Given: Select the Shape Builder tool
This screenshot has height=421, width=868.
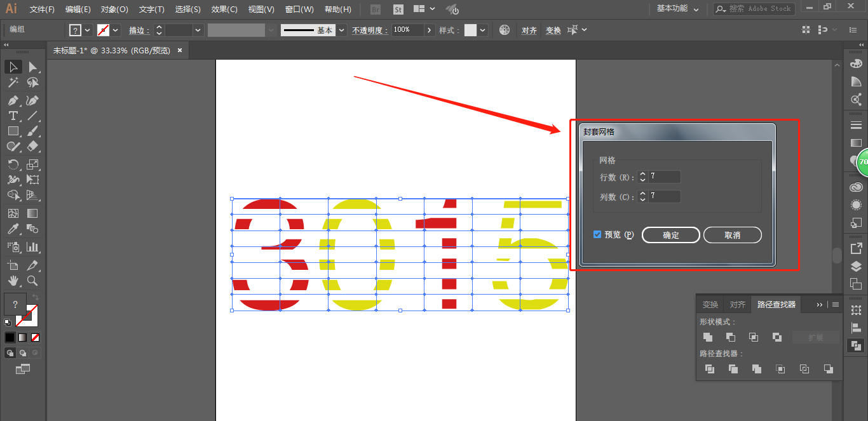Looking at the screenshot, I should click(x=13, y=195).
